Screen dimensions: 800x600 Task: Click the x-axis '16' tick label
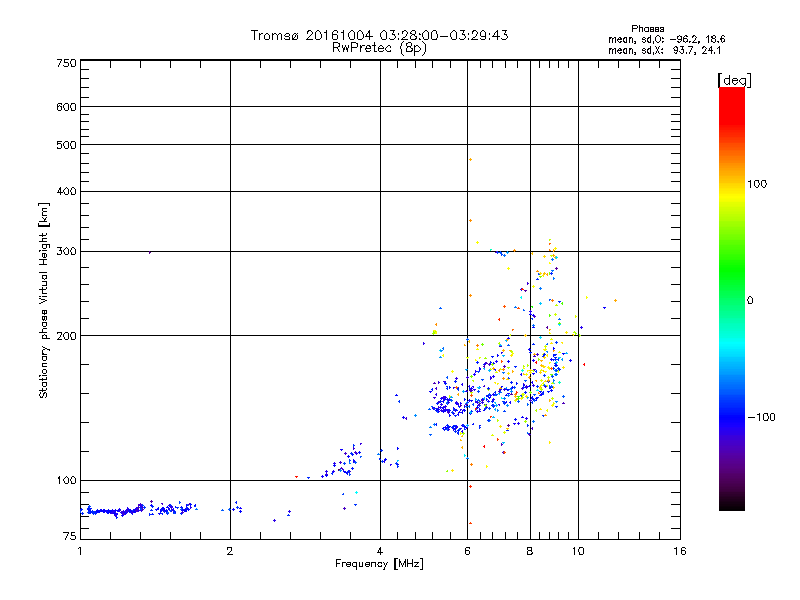pyautogui.click(x=680, y=551)
